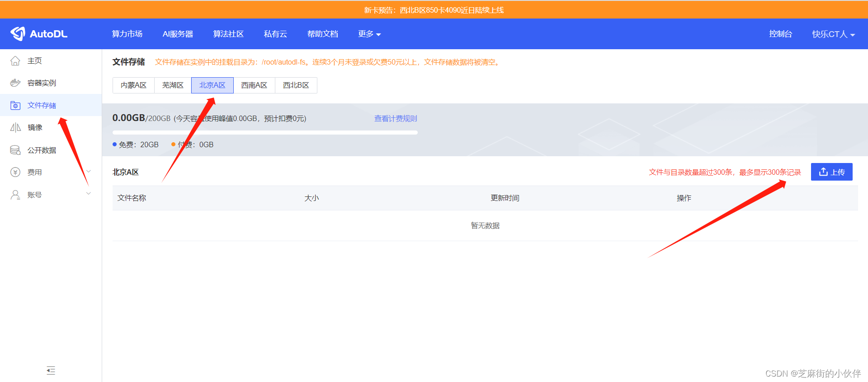Open 帮助文档 in the top nav
This screenshot has width=868, height=382.
tap(322, 34)
